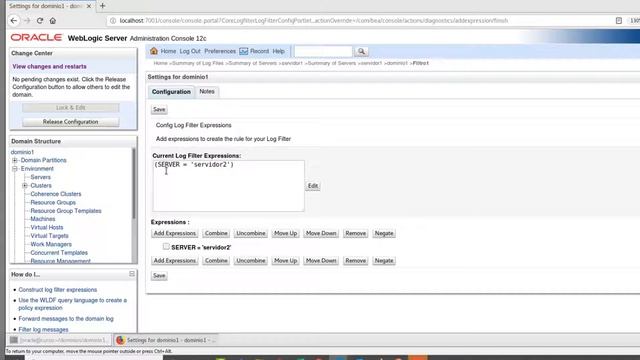Click the bottom Save button
The image size is (640, 360).
(x=159, y=276)
